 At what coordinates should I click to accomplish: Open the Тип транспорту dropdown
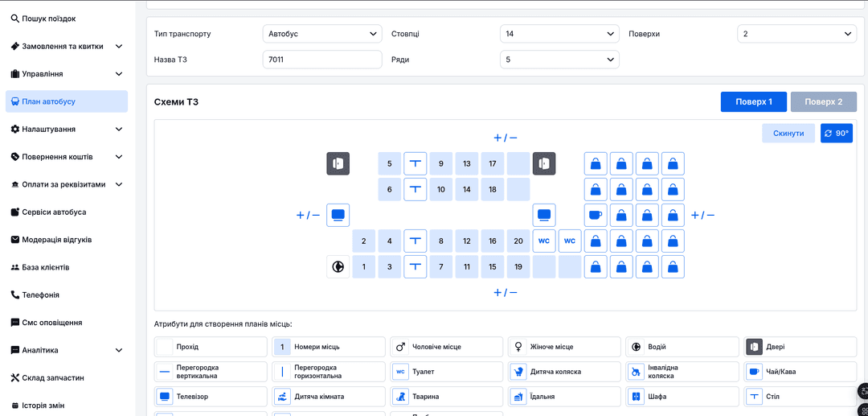tap(322, 34)
